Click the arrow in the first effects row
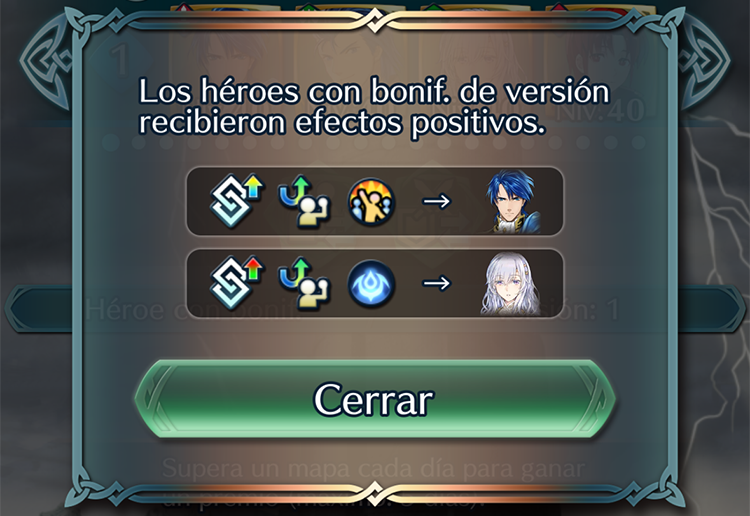 [437, 201]
